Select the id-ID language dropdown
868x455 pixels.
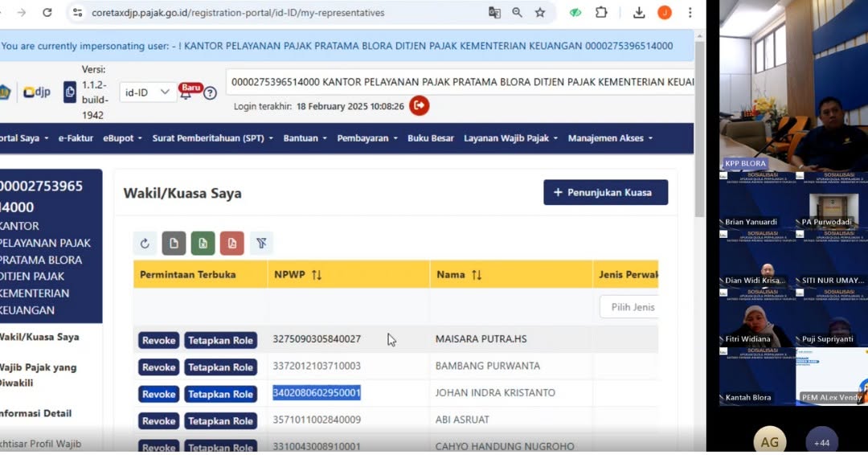pyautogui.click(x=147, y=92)
